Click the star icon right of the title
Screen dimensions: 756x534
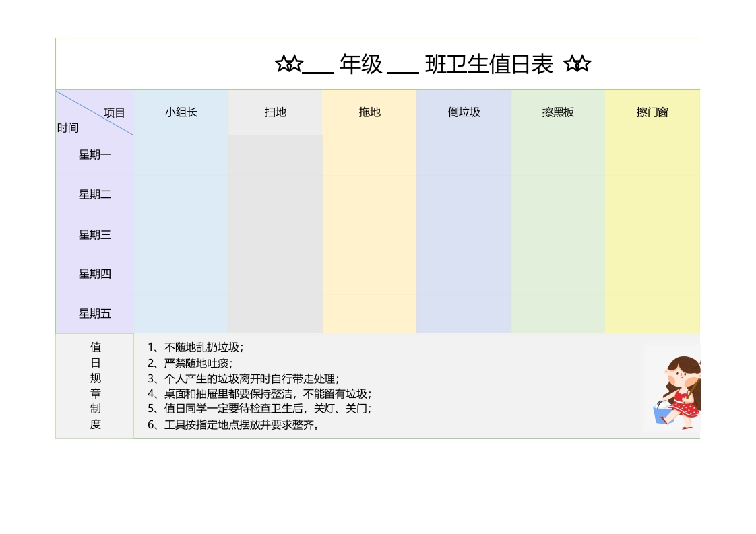pyautogui.click(x=577, y=65)
